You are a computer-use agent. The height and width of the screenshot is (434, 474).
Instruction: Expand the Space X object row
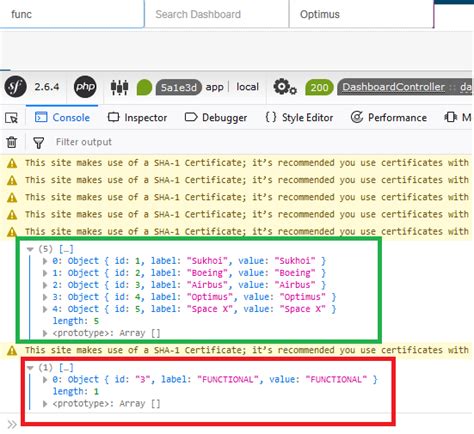click(x=45, y=309)
